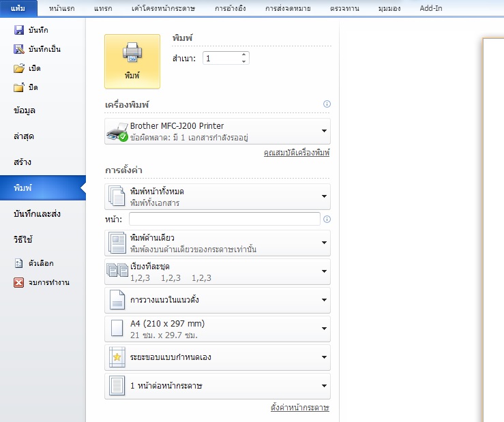Click the A4 paper size icon
This screenshot has height=422, width=504.
pyautogui.click(x=117, y=328)
